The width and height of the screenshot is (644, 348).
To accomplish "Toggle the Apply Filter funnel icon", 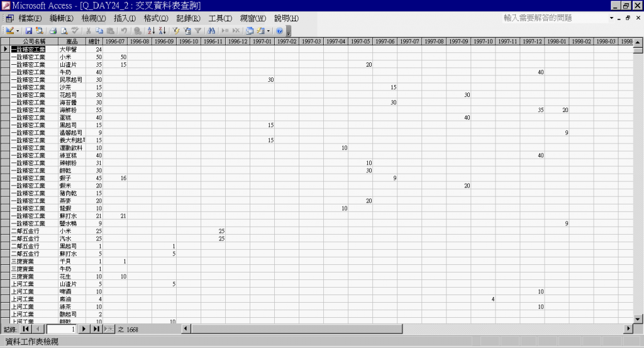I will point(198,31).
